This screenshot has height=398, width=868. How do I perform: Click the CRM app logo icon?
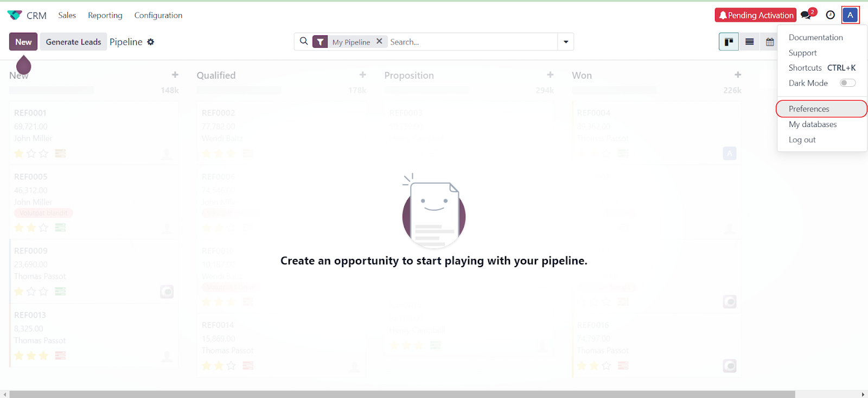coord(15,15)
